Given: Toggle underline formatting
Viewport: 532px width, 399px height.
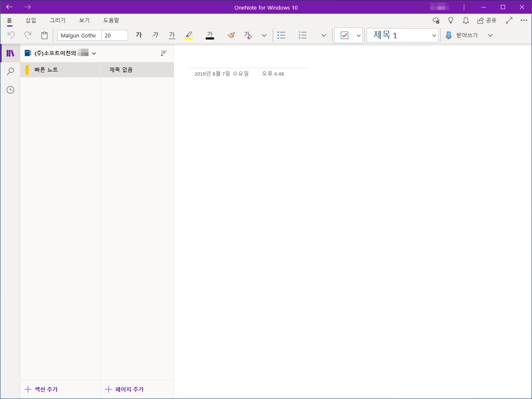Looking at the screenshot, I should pos(172,35).
